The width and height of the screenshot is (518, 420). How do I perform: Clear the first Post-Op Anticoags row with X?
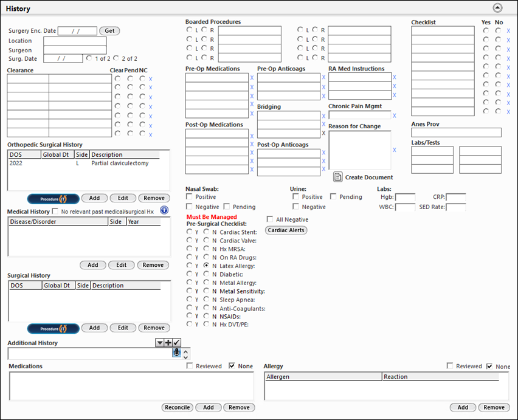(323, 153)
